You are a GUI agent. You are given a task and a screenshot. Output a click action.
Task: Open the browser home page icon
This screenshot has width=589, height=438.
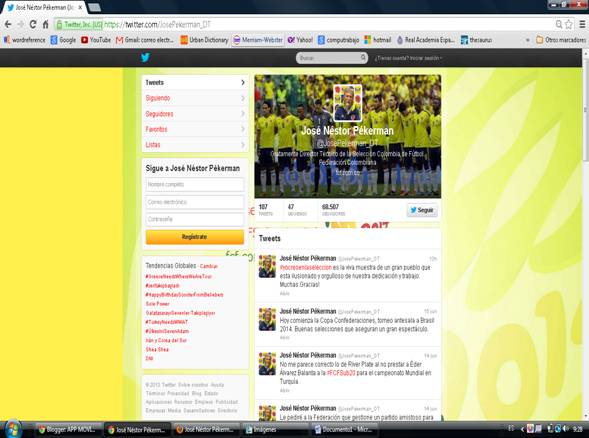click(45, 24)
